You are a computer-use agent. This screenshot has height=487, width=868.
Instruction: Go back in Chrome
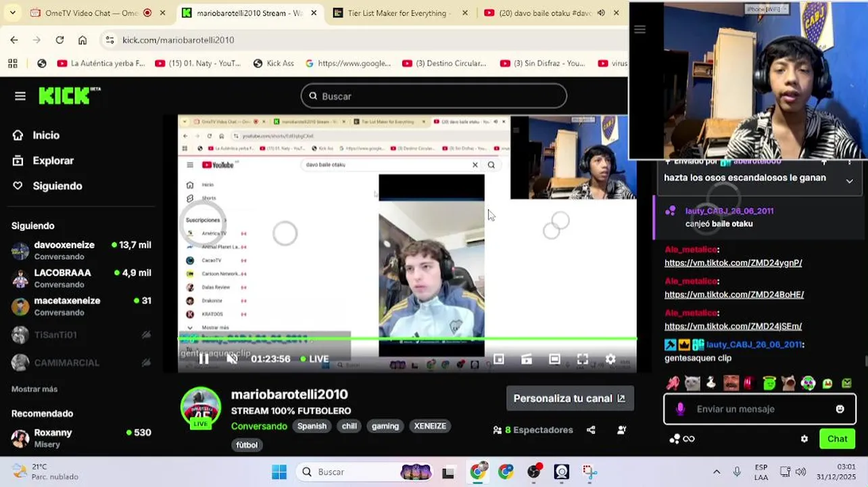[x=14, y=40]
